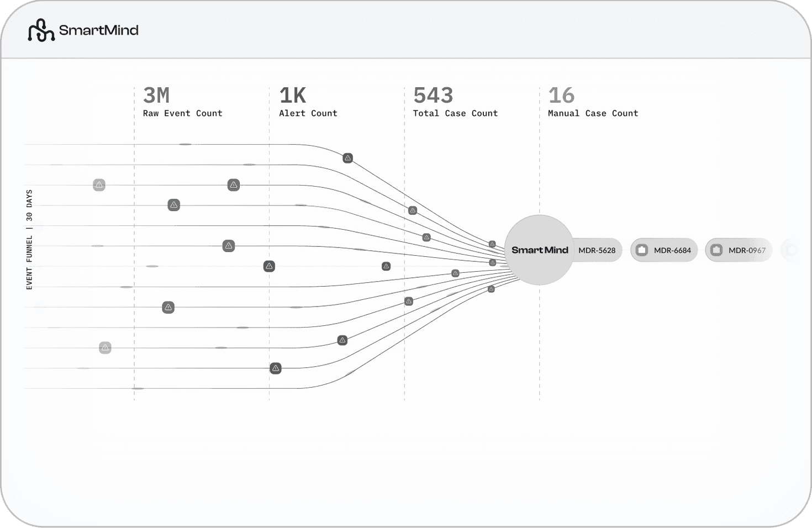This screenshot has width=812, height=528.
Task: Click the case icon inside MDR-6684 pill
Action: (642, 250)
